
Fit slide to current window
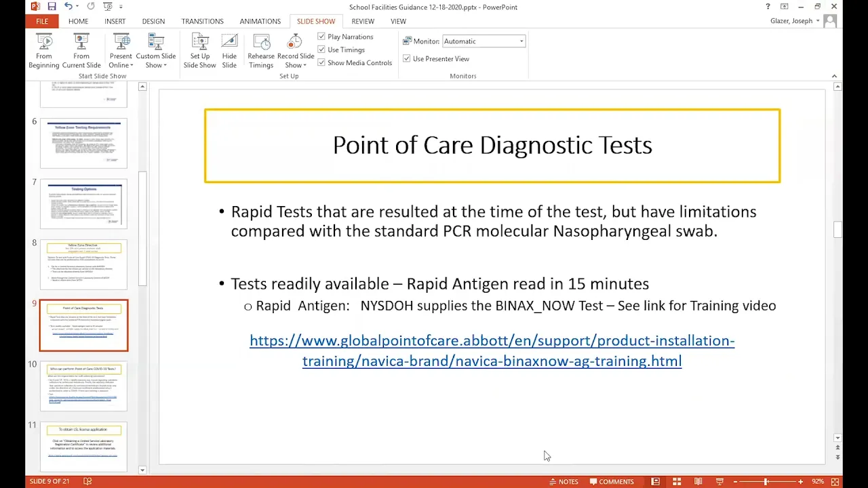click(x=835, y=482)
